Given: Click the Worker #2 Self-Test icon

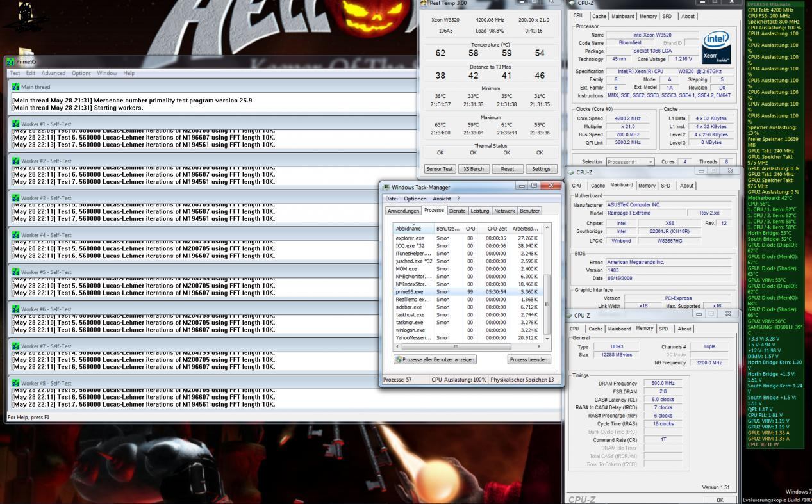Looking at the screenshot, I should pos(16,161).
